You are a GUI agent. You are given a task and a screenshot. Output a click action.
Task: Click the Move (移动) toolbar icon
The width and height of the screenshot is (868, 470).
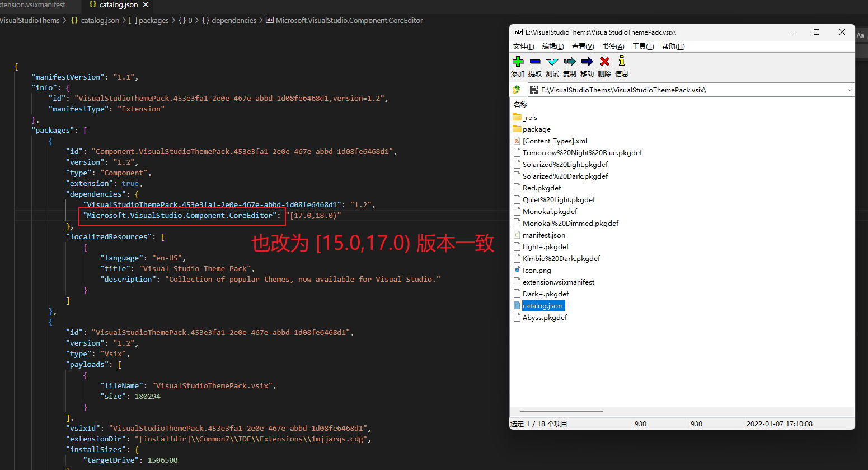(587, 62)
